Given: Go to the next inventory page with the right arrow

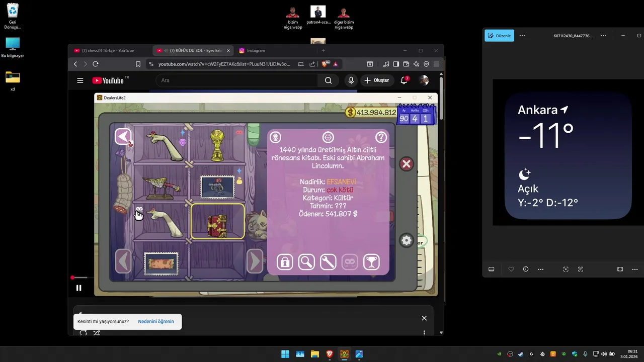Looking at the screenshot, I should pyautogui.click(x=255, y=261).
